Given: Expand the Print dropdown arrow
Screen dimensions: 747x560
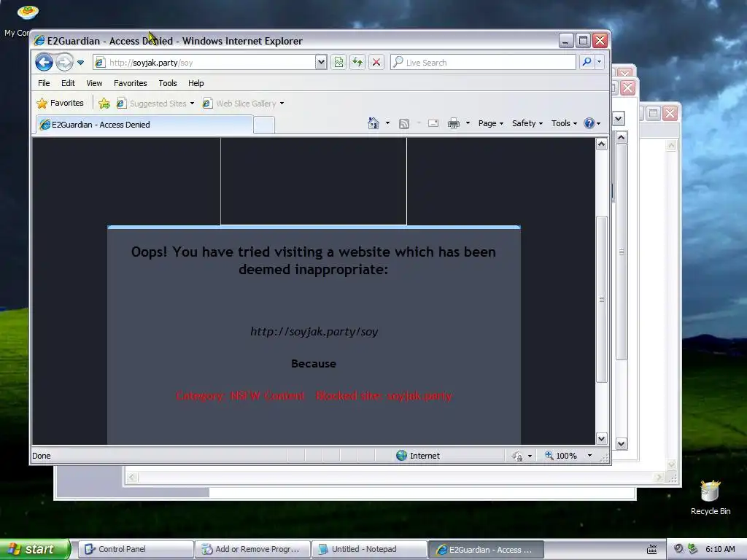Looking at the screenshot, I should [x=468, y=123].
